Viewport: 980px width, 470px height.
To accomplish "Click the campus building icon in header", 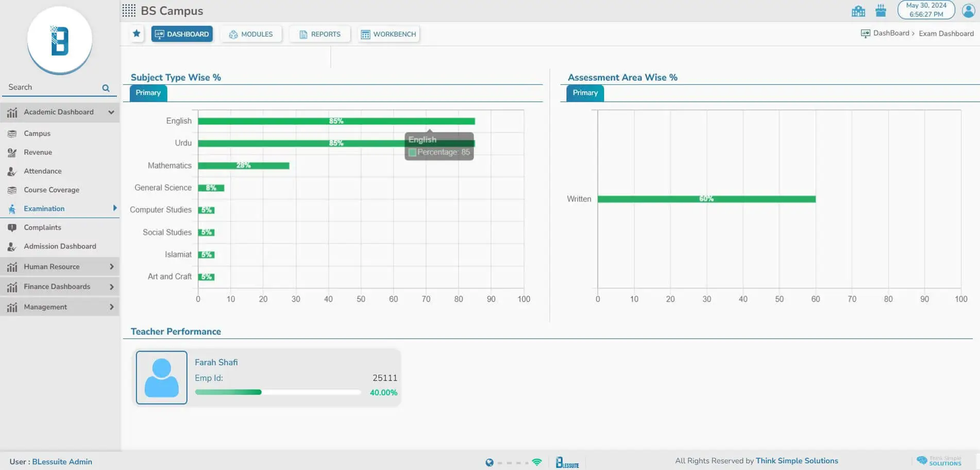I will (858, 11).
